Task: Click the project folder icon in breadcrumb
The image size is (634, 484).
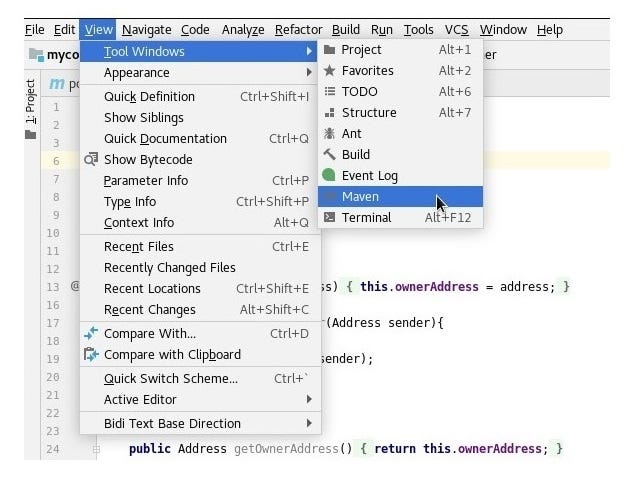Action: pos(36,55)
